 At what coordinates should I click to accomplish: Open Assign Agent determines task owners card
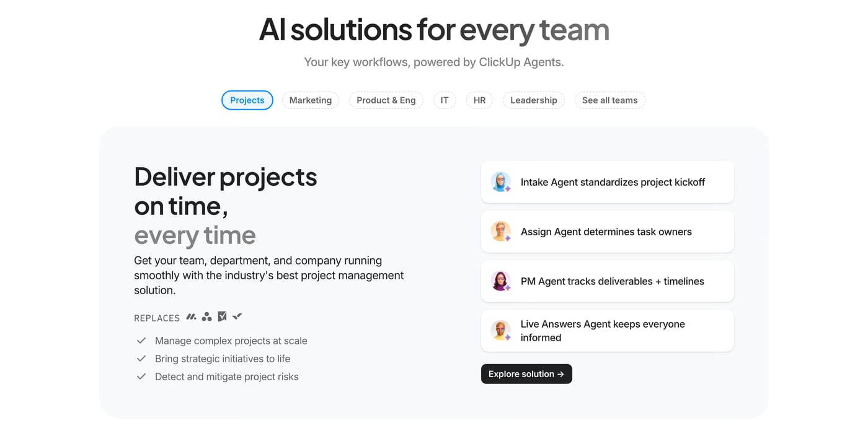(x=608, y=232)
